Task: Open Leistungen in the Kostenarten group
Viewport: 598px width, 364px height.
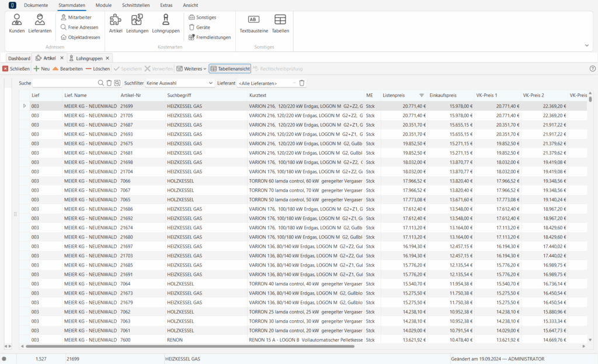Action: tap(137, 23)
